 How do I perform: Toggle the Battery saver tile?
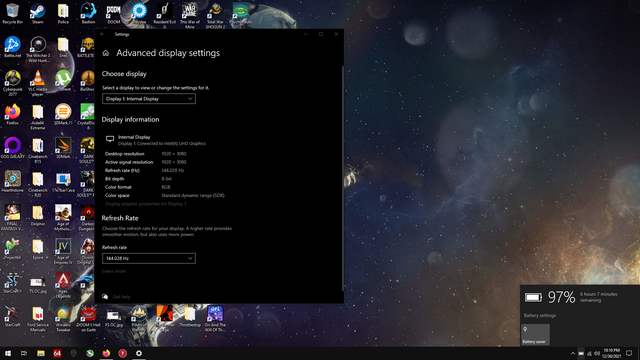coord(536,335)
